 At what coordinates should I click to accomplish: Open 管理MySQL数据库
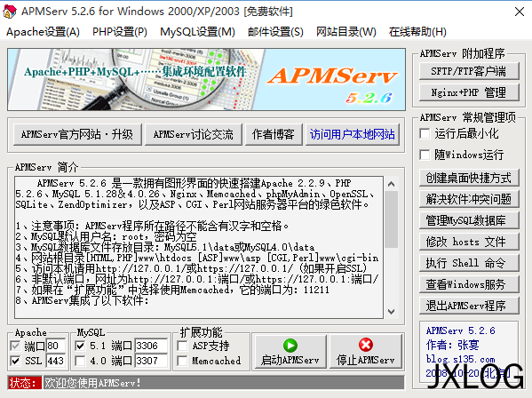coord(469,220)
